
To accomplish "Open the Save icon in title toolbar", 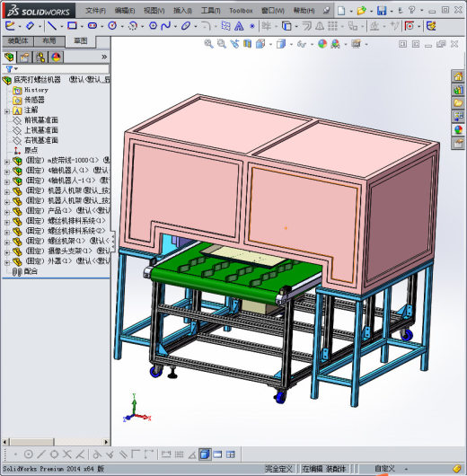I will [x=382, y=11].
